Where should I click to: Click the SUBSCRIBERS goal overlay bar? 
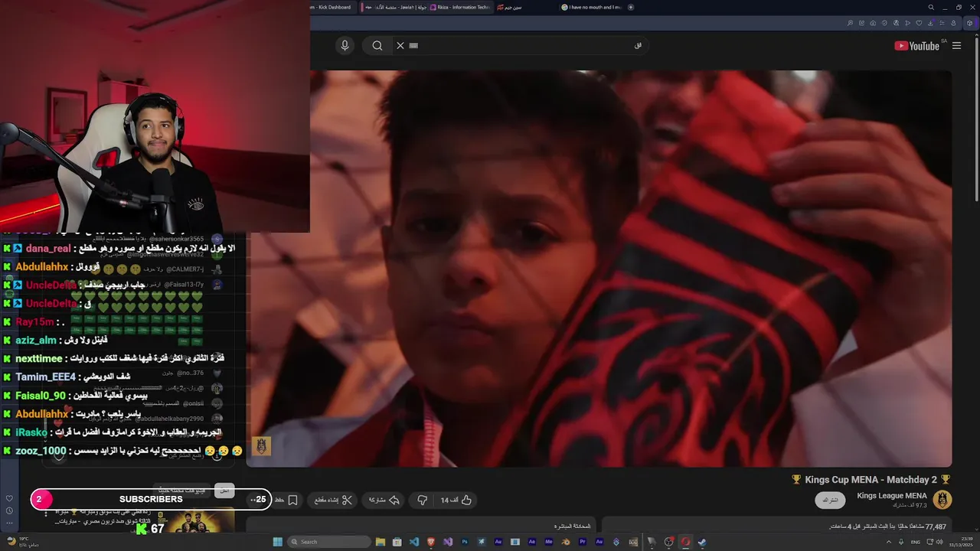151,500
